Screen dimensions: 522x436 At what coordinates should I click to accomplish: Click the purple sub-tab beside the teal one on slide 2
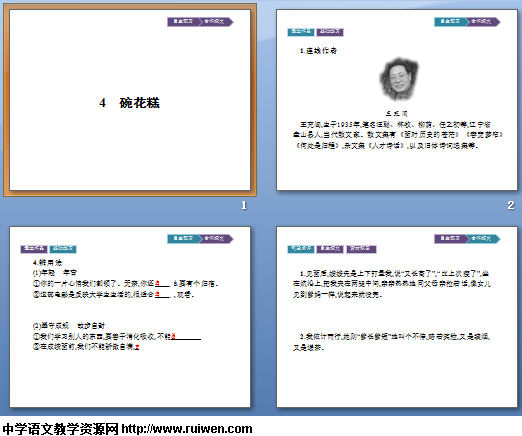(330, 32)
